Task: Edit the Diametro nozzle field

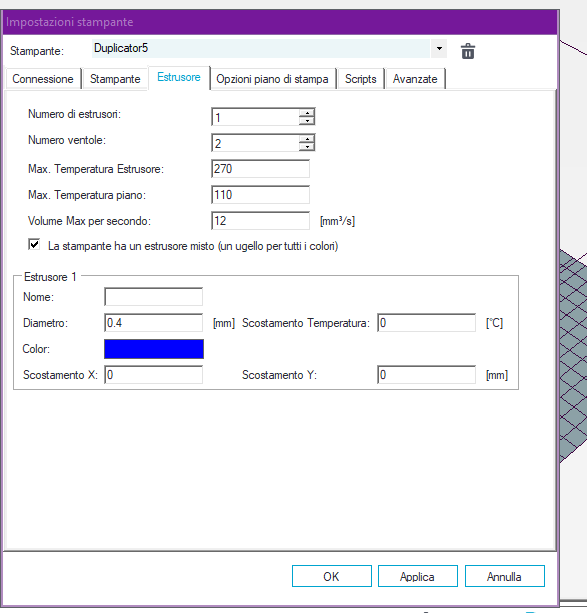Action: (153, 323)
